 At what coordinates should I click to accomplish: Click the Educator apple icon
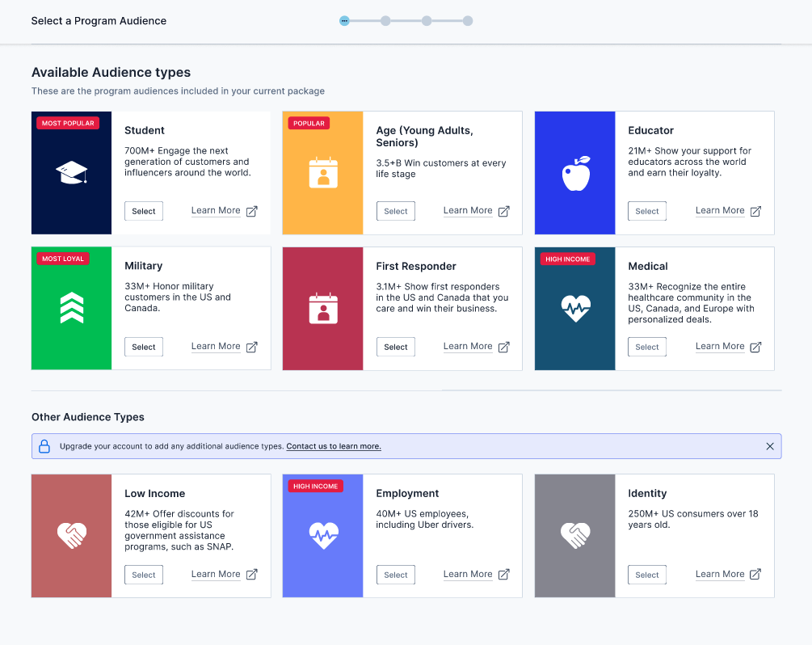[x=575, y=173]
